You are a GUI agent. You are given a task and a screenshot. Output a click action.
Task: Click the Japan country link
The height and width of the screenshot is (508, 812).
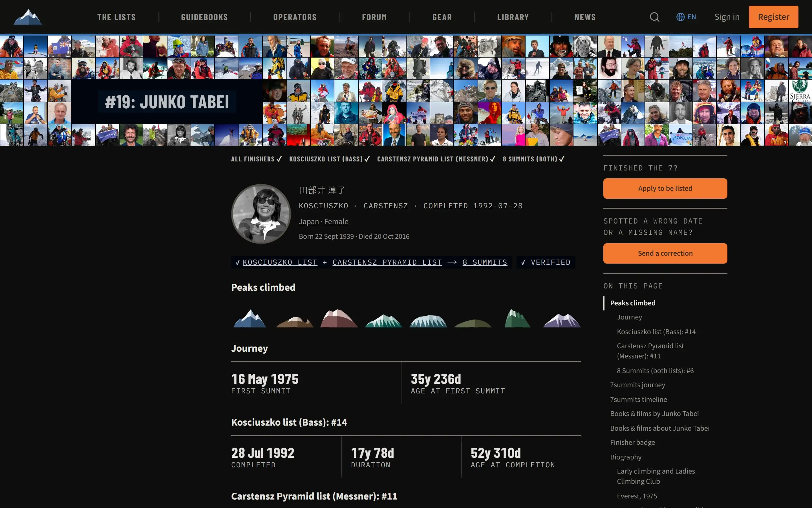pos(309,222)
